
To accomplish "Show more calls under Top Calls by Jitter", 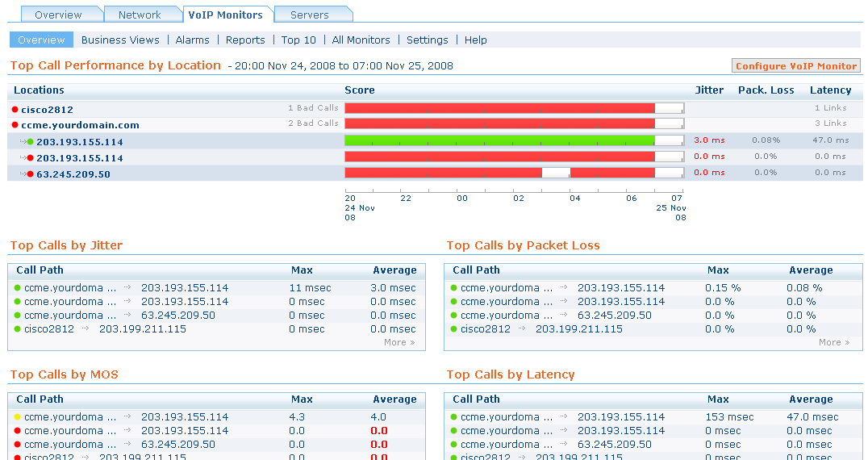I will 399,342.
